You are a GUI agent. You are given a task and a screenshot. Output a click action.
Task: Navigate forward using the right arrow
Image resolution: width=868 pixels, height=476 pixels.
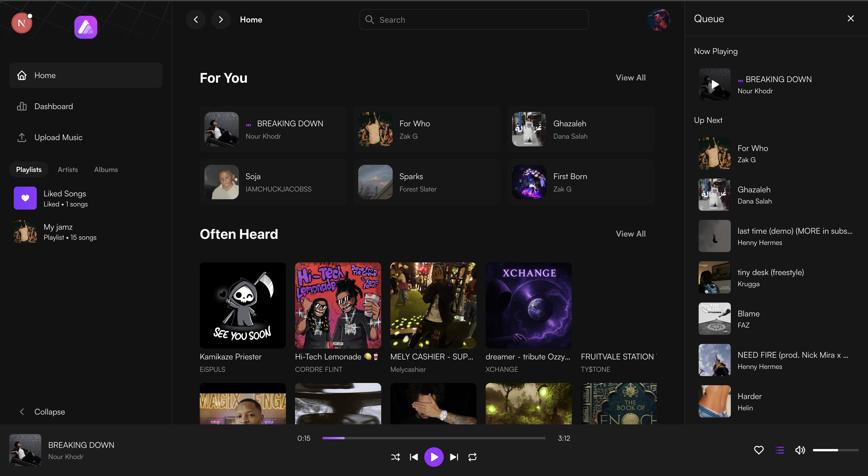[221, 19]
